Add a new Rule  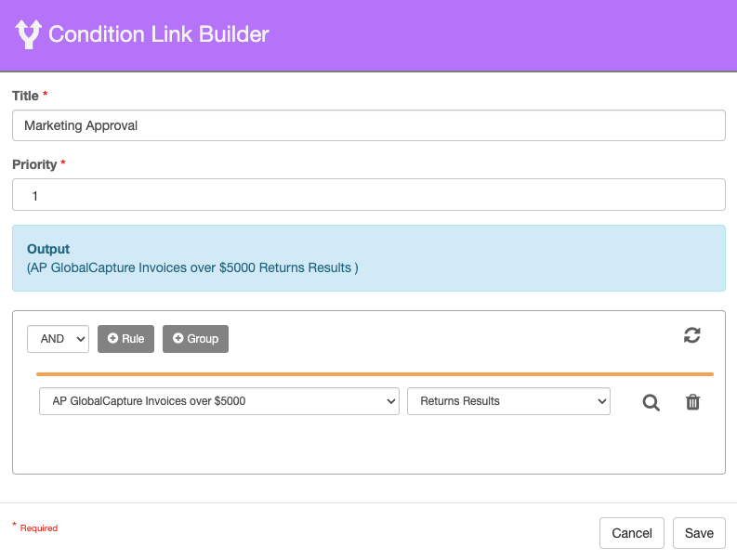[x=126, y=339]
